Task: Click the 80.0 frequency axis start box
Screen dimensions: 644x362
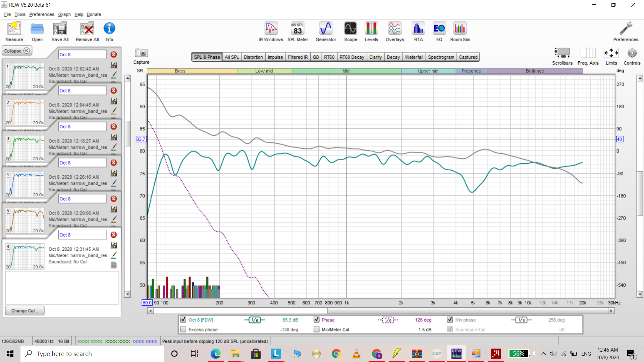Action: (x=147, y=302)
